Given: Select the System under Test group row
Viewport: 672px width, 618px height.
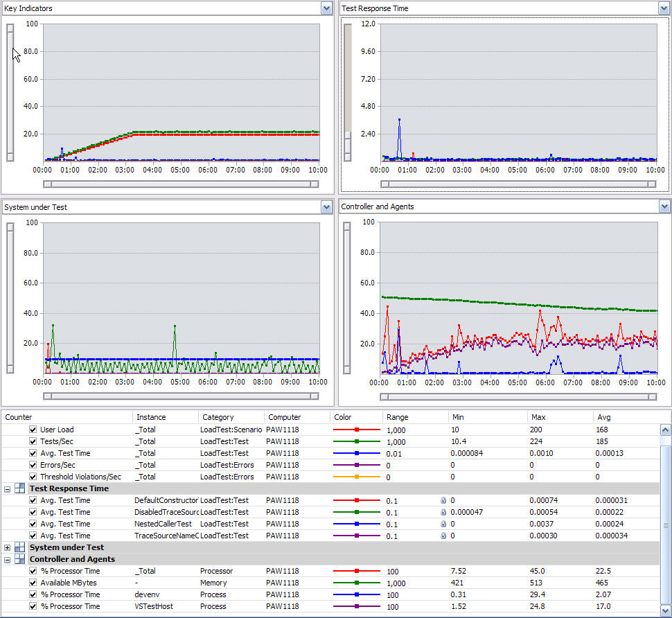Looking at the screenshot, I should (330, 547).
